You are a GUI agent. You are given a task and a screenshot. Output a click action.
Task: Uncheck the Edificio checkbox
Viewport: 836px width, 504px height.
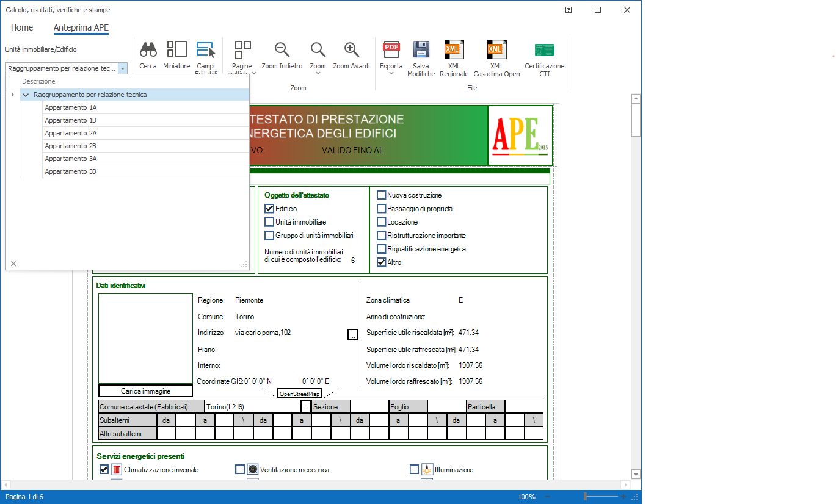click(269, 209)
